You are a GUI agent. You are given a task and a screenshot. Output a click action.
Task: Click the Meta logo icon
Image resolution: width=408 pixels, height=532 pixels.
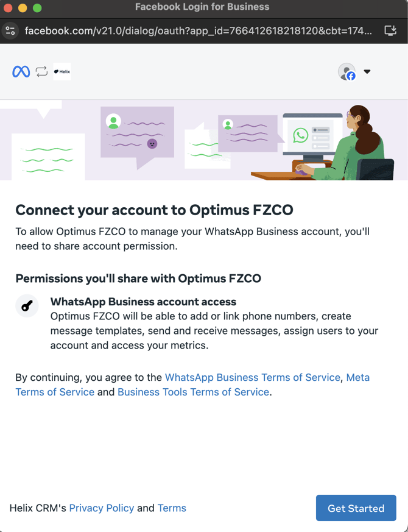21,72
